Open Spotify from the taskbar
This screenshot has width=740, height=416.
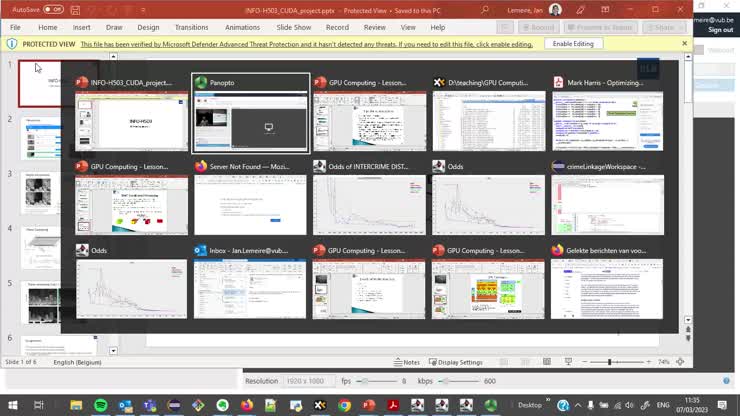(101, 405)
